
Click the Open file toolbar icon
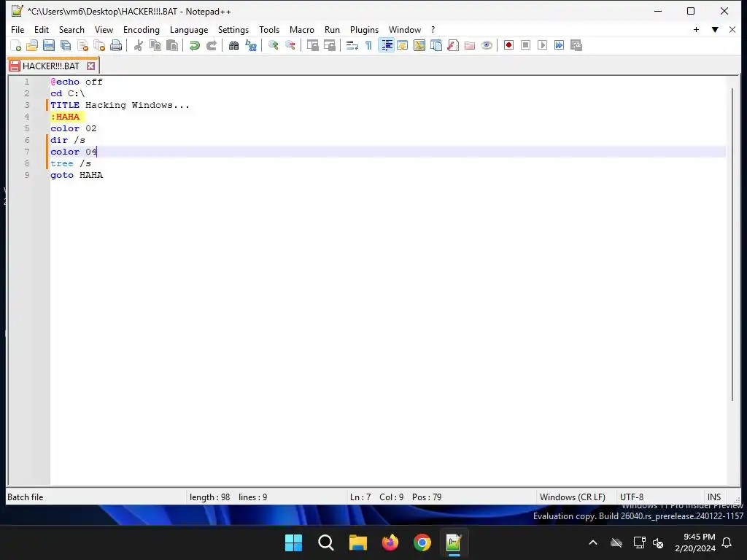[x=32, y=45]
